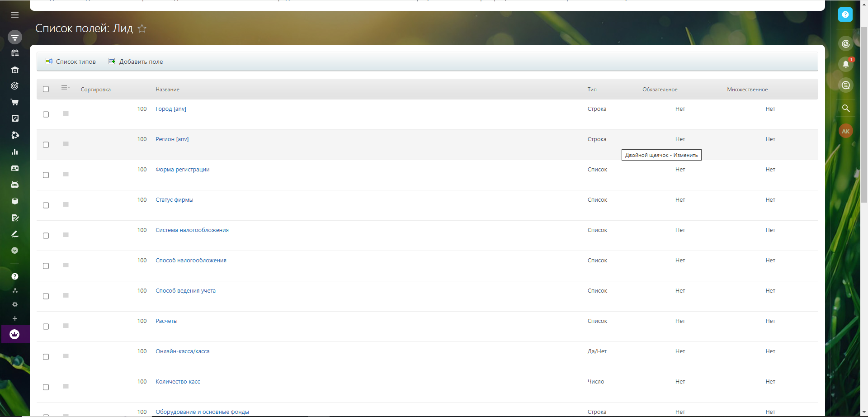Open the actions menu for the Город [anv] row
Screen dimensions: 868x417
66,114
